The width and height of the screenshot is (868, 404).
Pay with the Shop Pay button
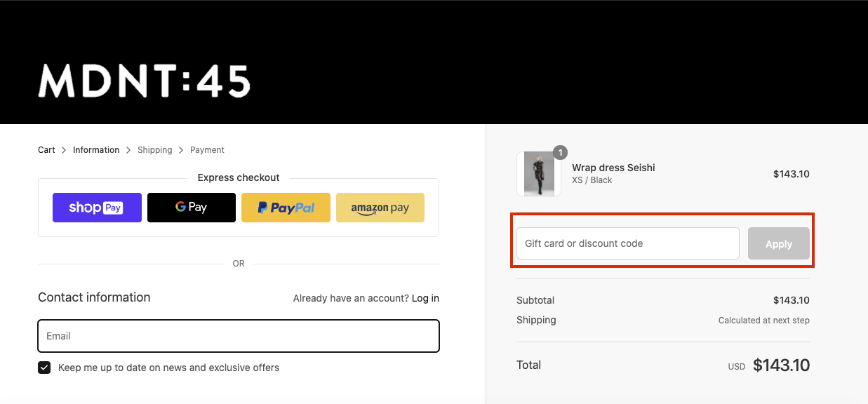tap(97, 208)
